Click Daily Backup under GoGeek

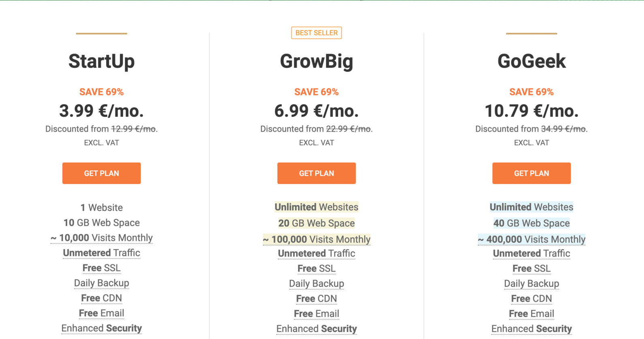(x=531, y=283)
